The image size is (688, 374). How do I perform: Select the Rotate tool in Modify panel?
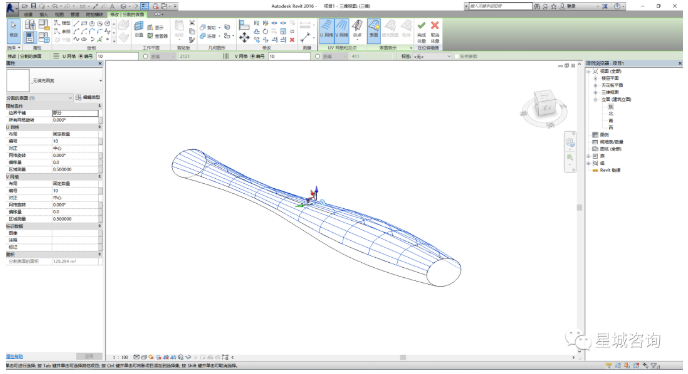point(265,32)
